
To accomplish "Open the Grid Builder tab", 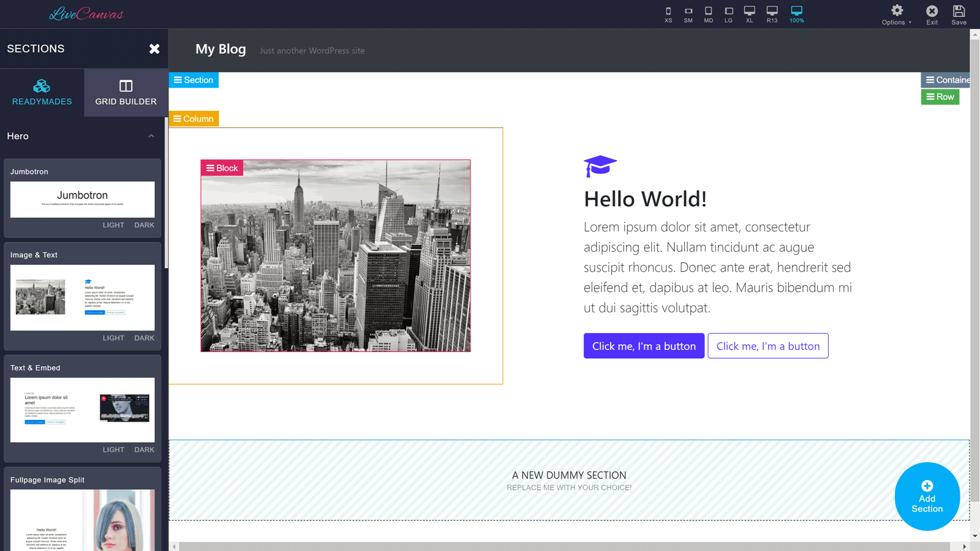I will (x=126, y=92).
